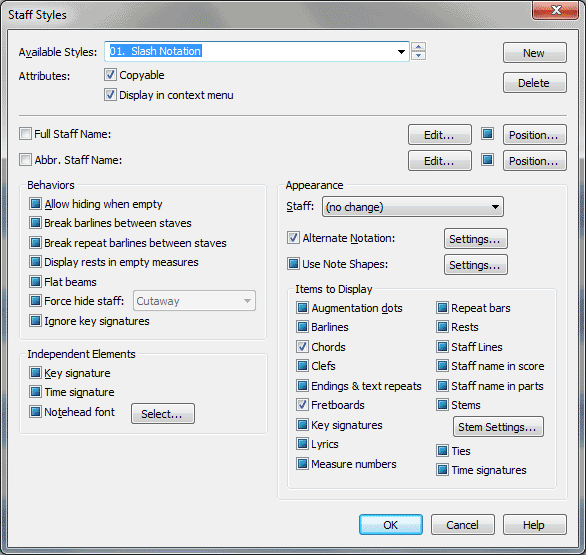Open the Available Styles dropdown
Screen dimensions: 586x555
401,52
